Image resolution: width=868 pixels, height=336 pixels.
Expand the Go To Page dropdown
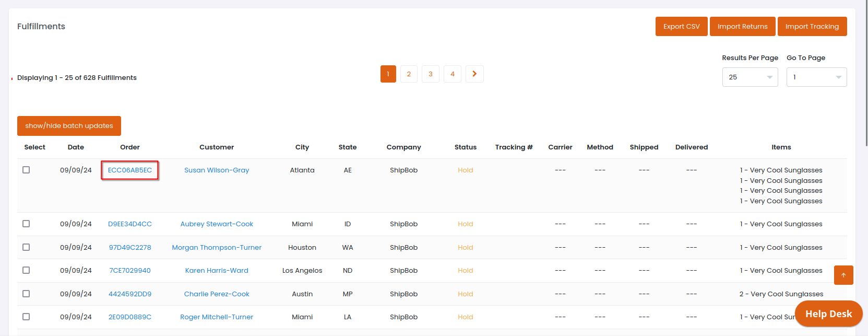(x=816, y=77)
